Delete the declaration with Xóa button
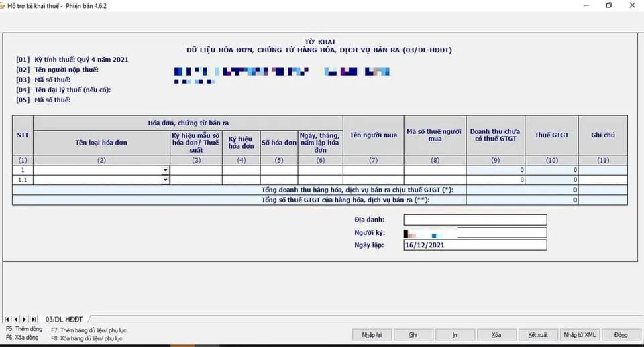This screenshot has height=347, width=644. (496, 335)
